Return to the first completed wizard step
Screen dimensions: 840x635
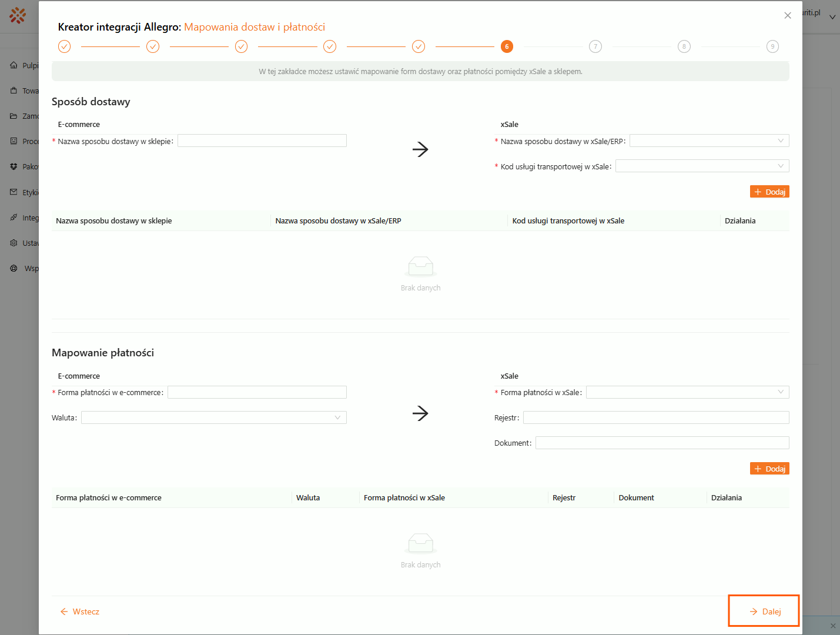(65, 46)
